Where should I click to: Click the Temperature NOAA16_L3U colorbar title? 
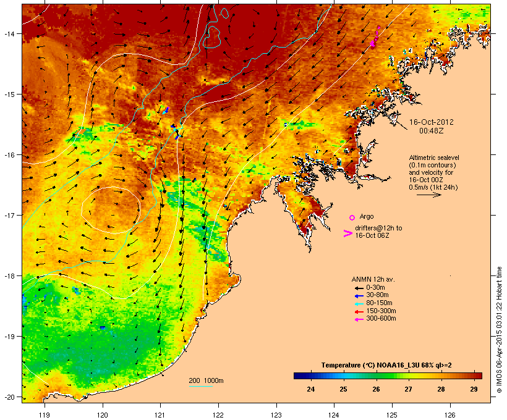coord(386,365)
